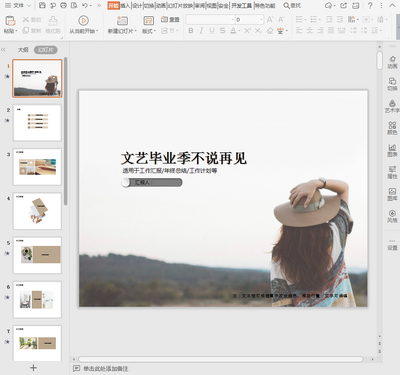This screenshot has height=375, width=400.
Task: Click the slide title text box
Action: click(x=184, y=158)
